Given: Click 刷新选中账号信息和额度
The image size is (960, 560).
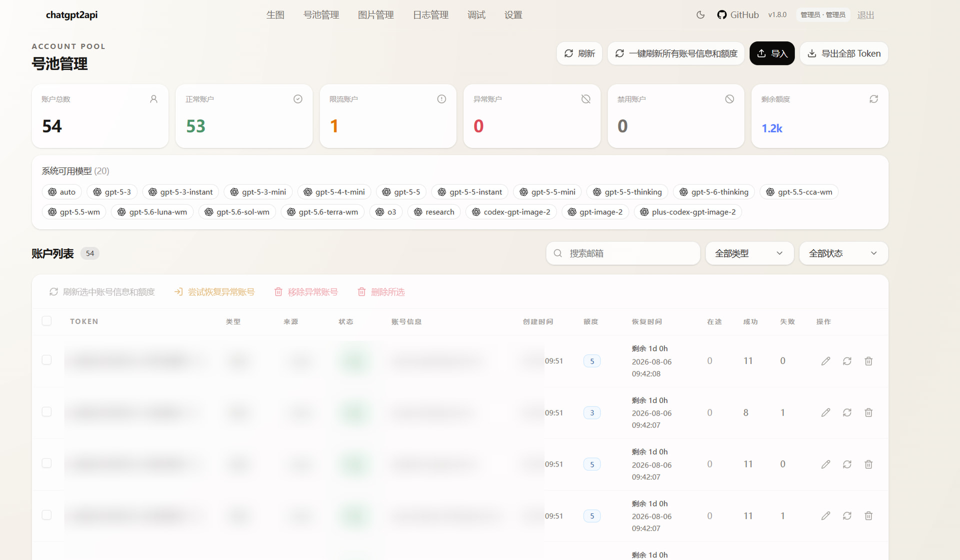Looking at the screenshot, I should point(102,292).
